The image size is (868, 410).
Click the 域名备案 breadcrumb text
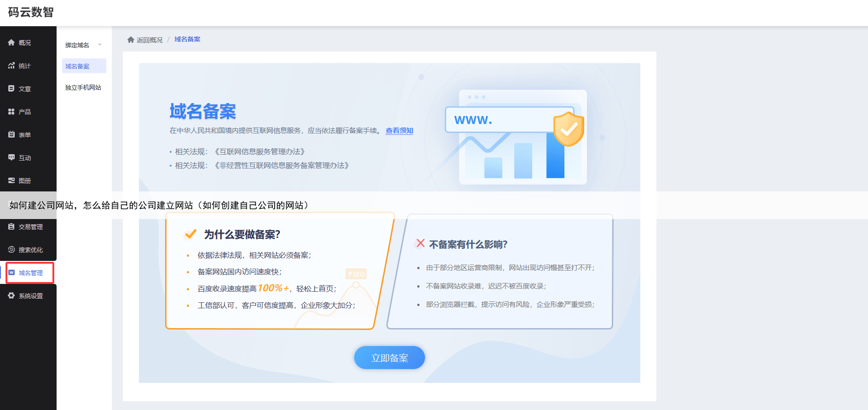pos(187,40)
